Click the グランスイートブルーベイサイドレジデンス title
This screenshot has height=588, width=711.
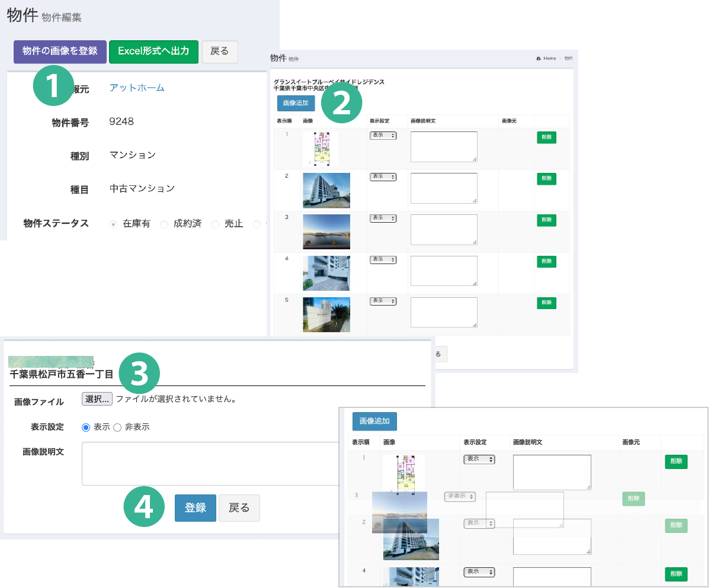coord(329,82)
